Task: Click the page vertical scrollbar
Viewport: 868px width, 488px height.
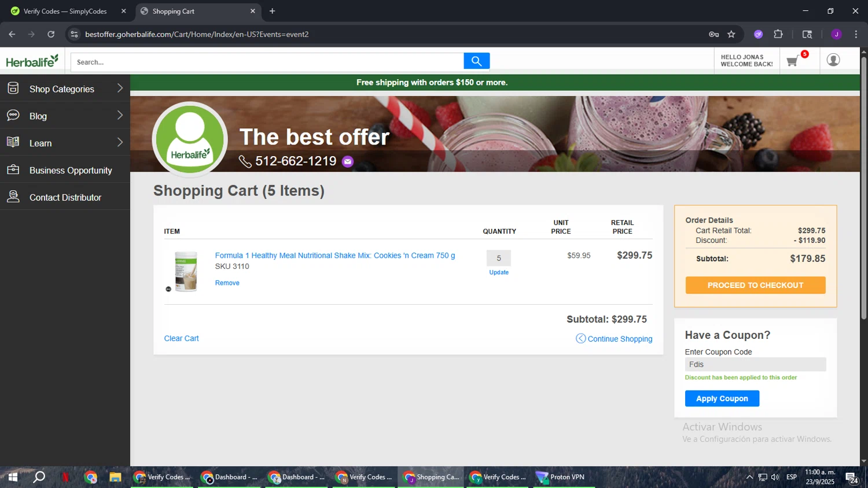Action: coord(863,188)
